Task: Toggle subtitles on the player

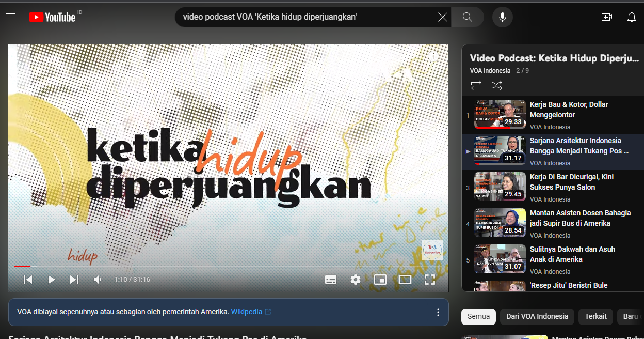Action: pyautogui.click(x=331, y=280)
